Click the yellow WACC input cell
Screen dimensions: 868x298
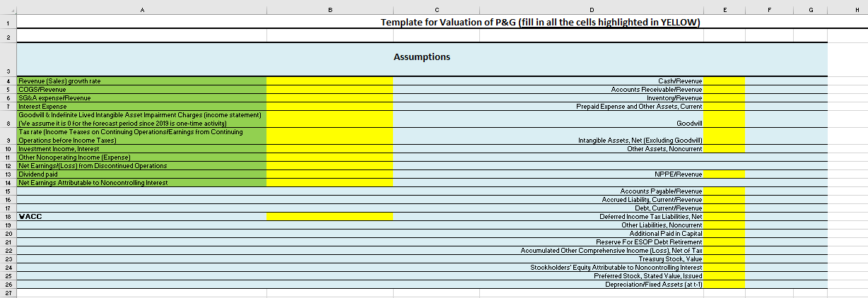(329, 217)
